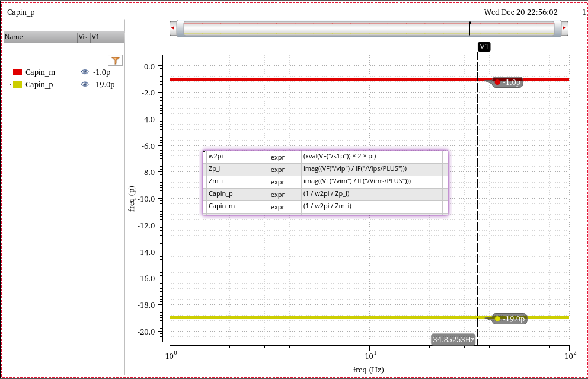Image resolution: width=588 pixels, height=379 pixels.
Task: Click the Vis column header
Action: pyautogui.click(x=83, y=37)
